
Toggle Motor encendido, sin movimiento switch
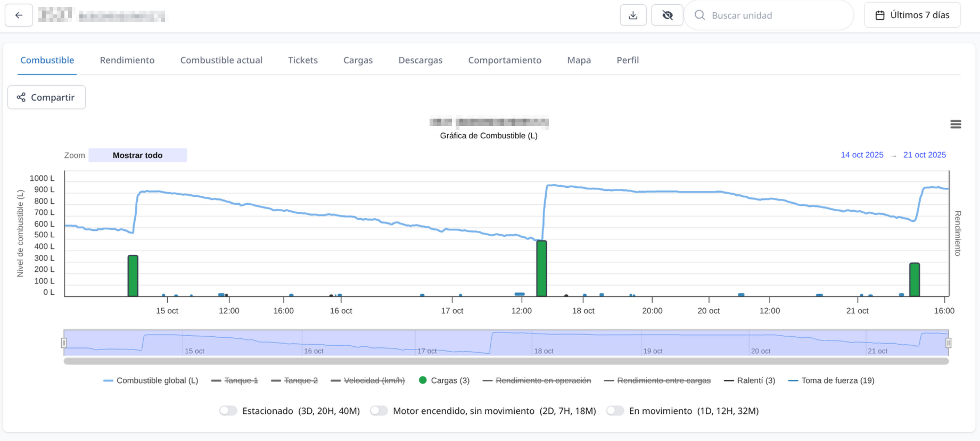pyautogui.click(x=379, y=411)
